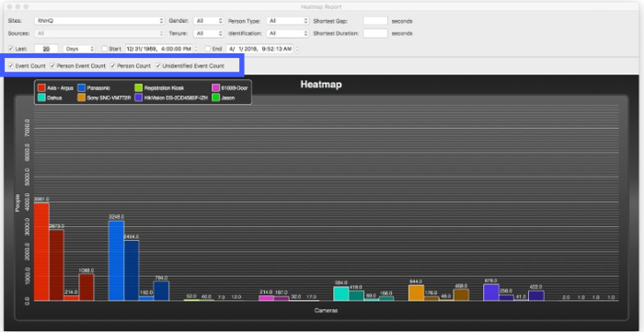This screenshot has height=332, width=644.
Task: Click the Start date field 12/31/1969
Action: (x=159, y=49)
